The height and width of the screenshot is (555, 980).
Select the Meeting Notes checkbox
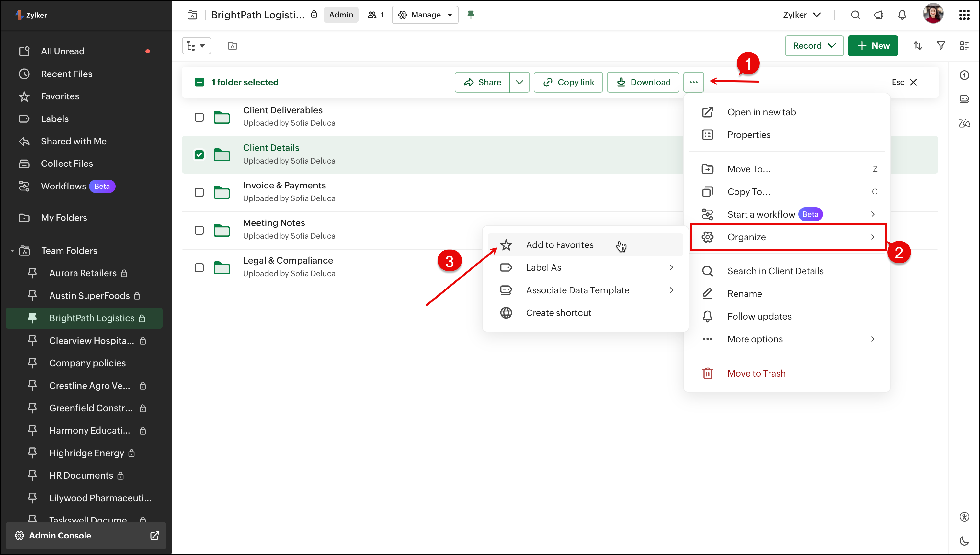(199, 230)
